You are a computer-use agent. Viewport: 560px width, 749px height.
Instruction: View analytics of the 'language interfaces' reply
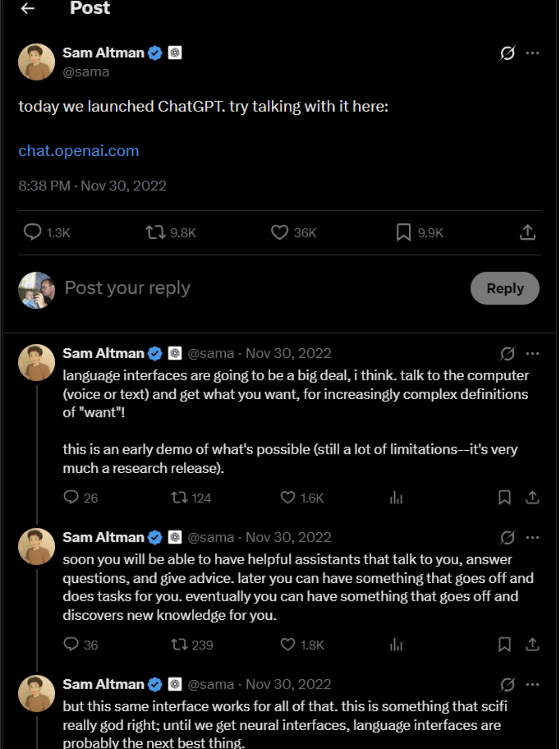(x=396, y=498)
